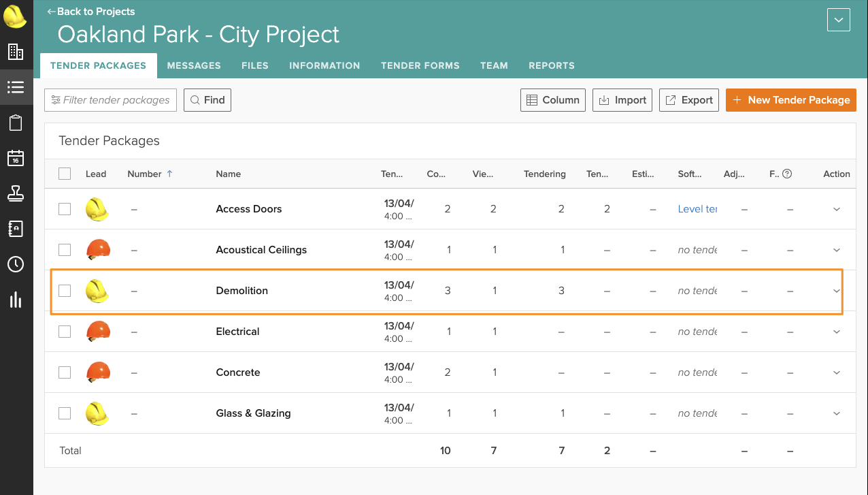Open the project header dropdown arrow
Screen dimensions: 868x495
click(x=839, y=20)
